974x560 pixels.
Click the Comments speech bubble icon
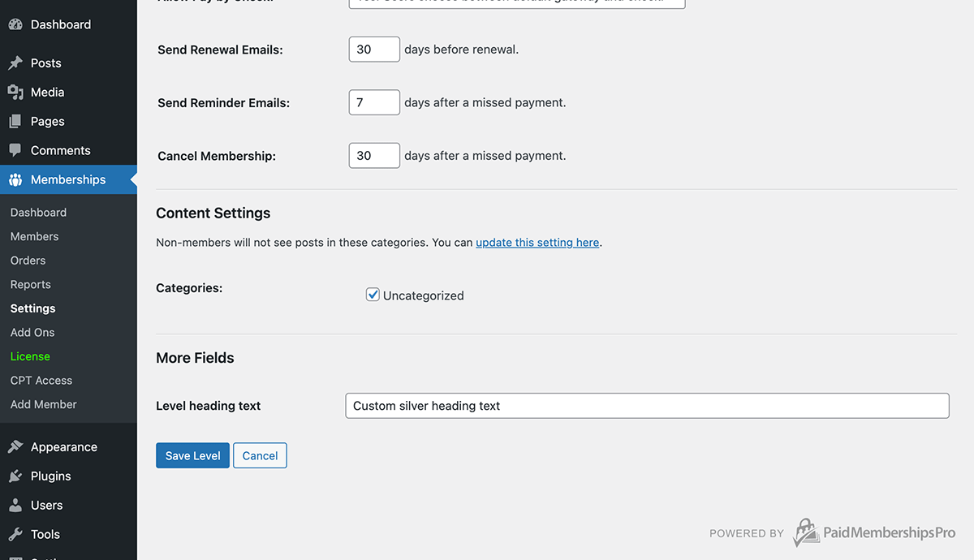tap(15, 151)
